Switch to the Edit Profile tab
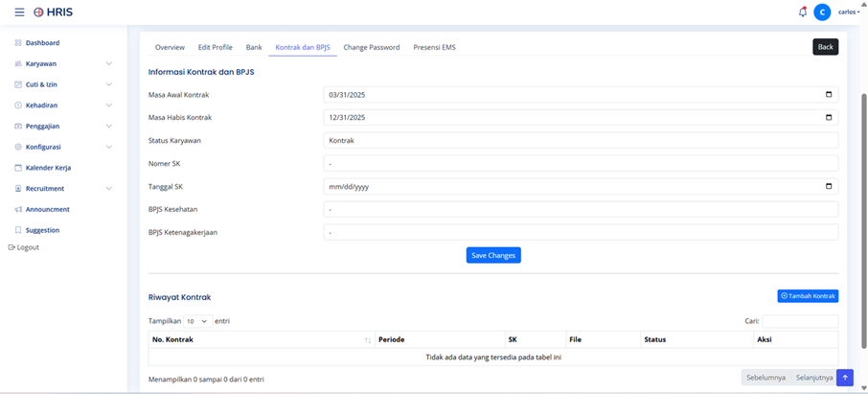The height and width of the screenshot is (394, 868). pyautogui.click(x=216, y=48)
